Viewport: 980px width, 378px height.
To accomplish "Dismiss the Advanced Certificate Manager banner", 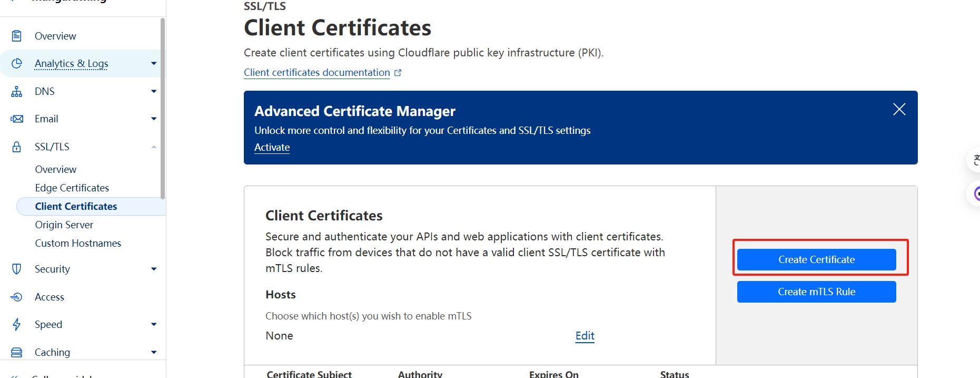I will click(x=899, y=109).
